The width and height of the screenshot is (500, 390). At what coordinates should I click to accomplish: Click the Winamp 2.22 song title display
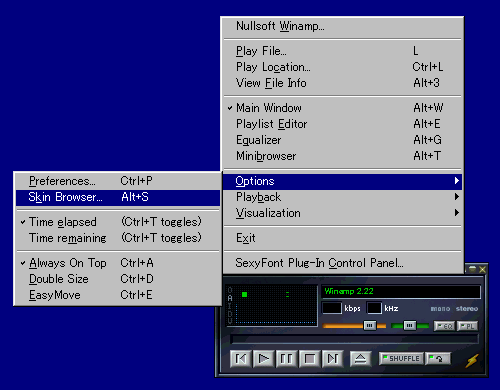[x=401, y=292]
